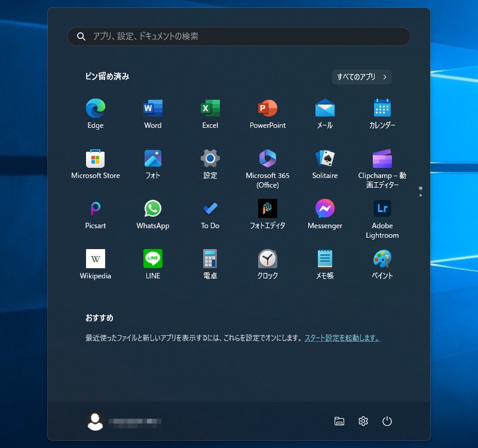Expand the すべてのアプリ list

click(362, 76)
